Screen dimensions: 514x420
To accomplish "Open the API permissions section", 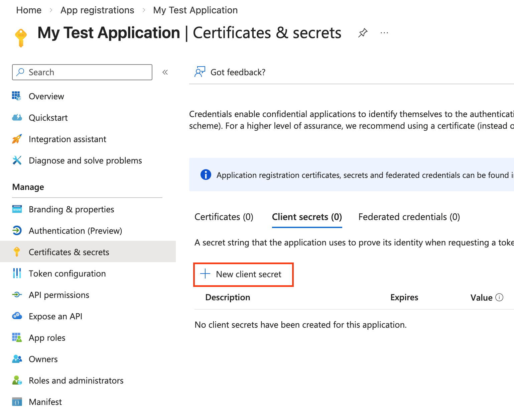I will (x=59, y=295).
